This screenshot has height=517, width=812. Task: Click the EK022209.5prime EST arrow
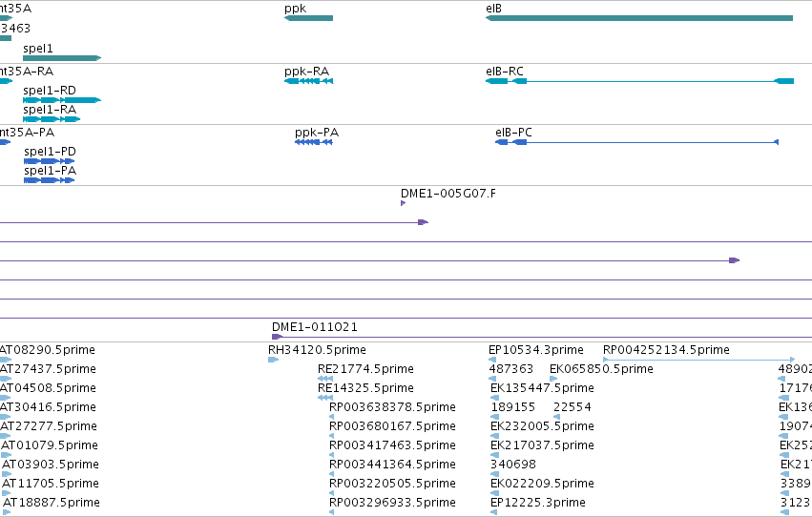[x=494, y=493]
